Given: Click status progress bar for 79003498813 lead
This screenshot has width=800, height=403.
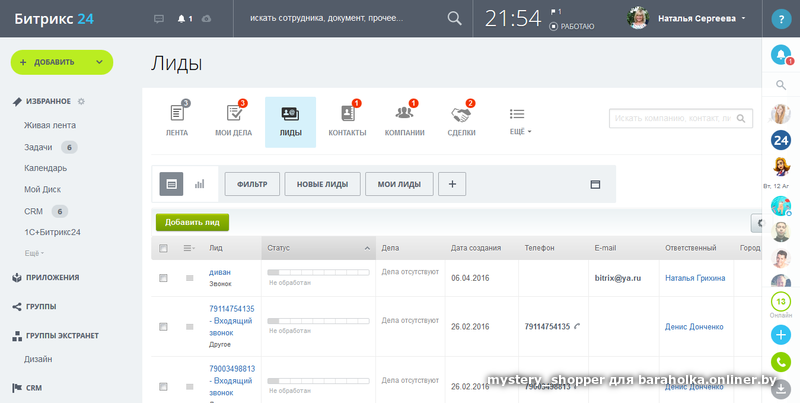Looking at the screenshot, I should click(x=318, y=381).
